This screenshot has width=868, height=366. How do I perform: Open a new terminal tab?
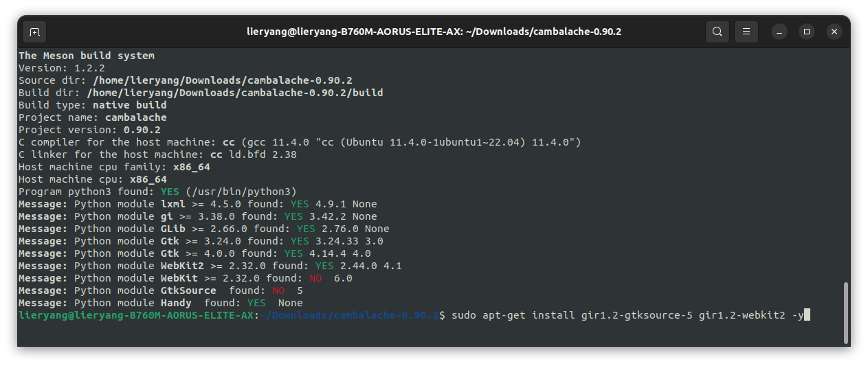pos(34,32)
